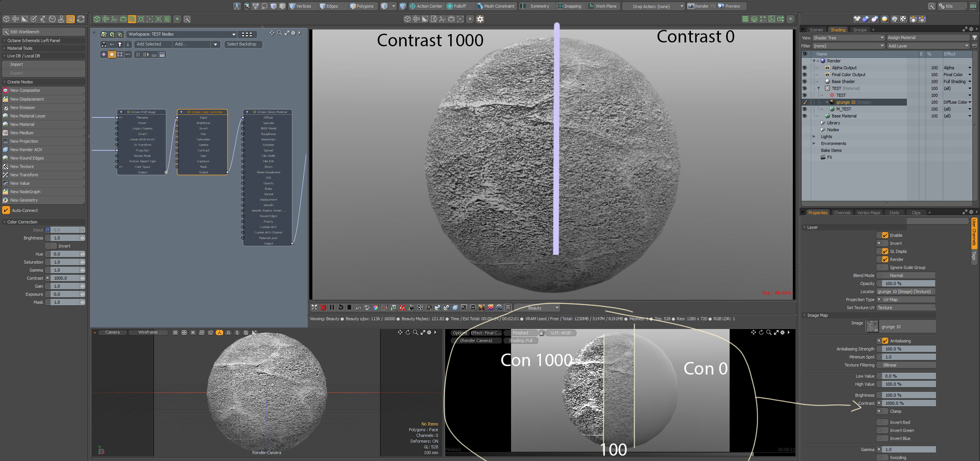980x461 pixels.
Task: Click the grunge 10 image thumbnail
Action: [872, 327]
